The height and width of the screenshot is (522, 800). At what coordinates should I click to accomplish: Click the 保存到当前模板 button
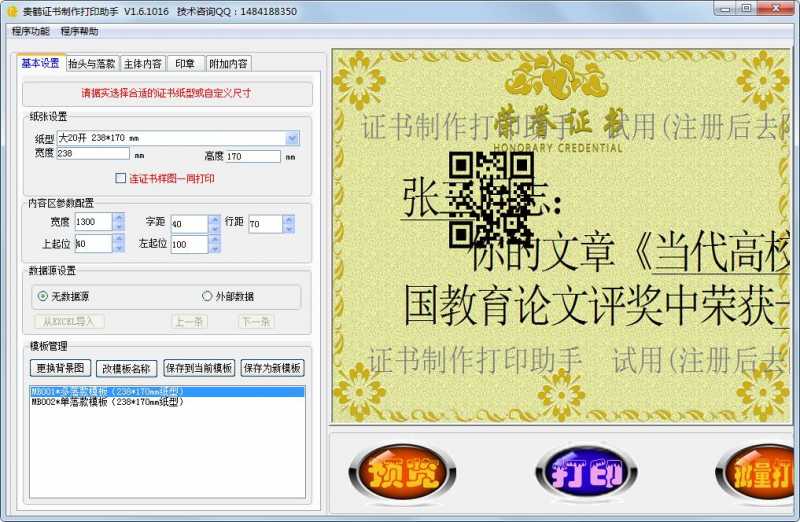(x=199, y=368)
